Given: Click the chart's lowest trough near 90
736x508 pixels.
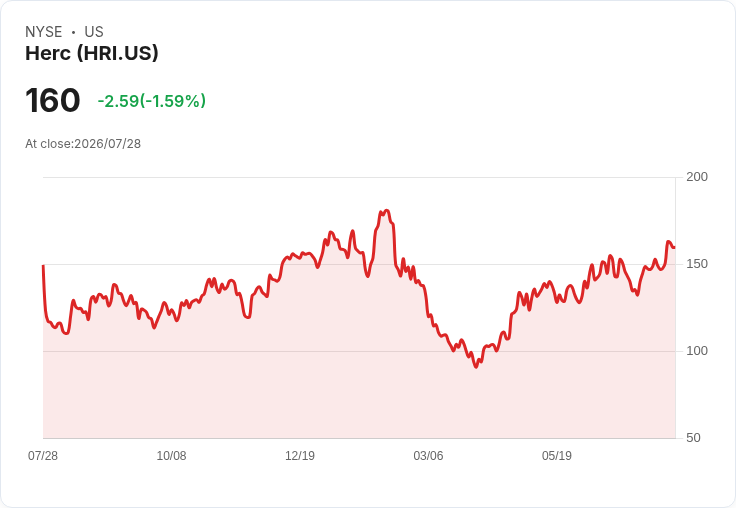Looking at the screenshot, I should 476,366.
